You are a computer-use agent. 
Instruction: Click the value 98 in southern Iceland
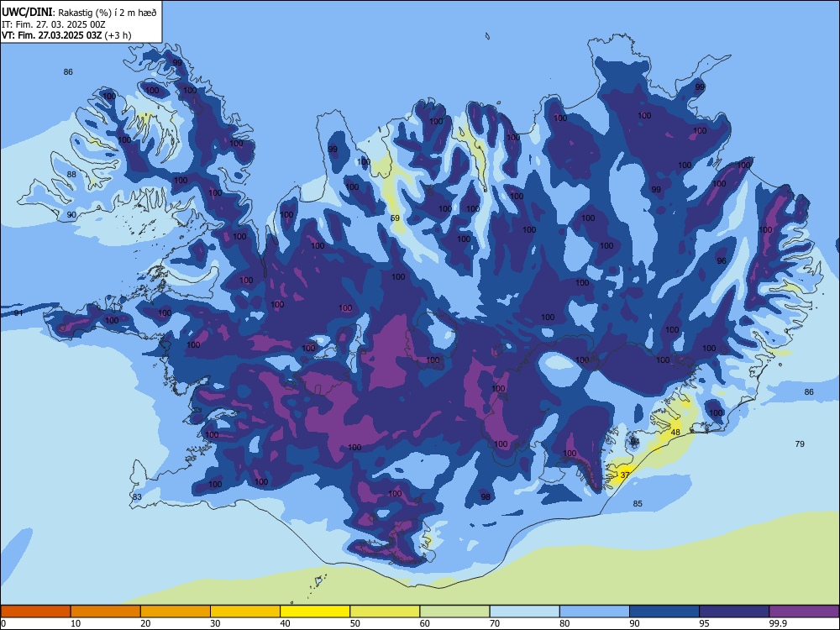click(x=486, y=496)
